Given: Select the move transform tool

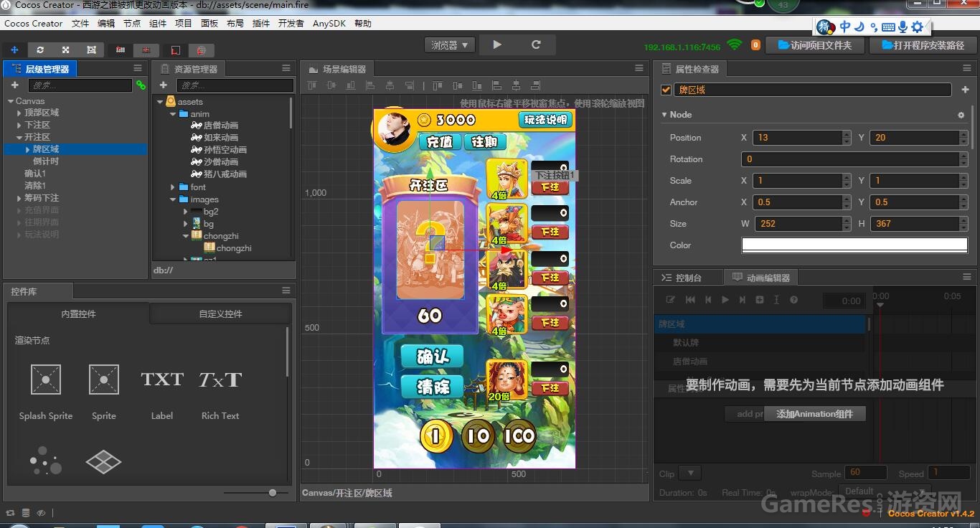Looking at the screenshot, I should [14, 49].
